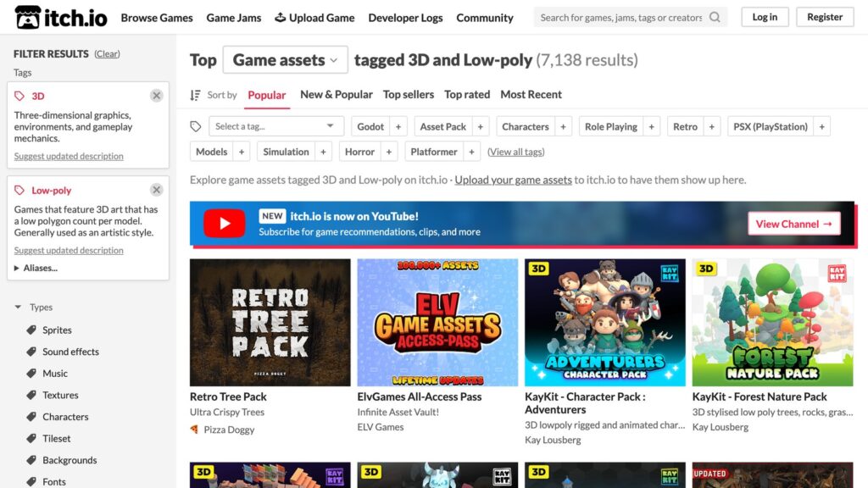The height and width of the screenshot is (488, 868).
Task: Add the PSX (PlayStation) tag with plus
Action: [x=822, y=127]
